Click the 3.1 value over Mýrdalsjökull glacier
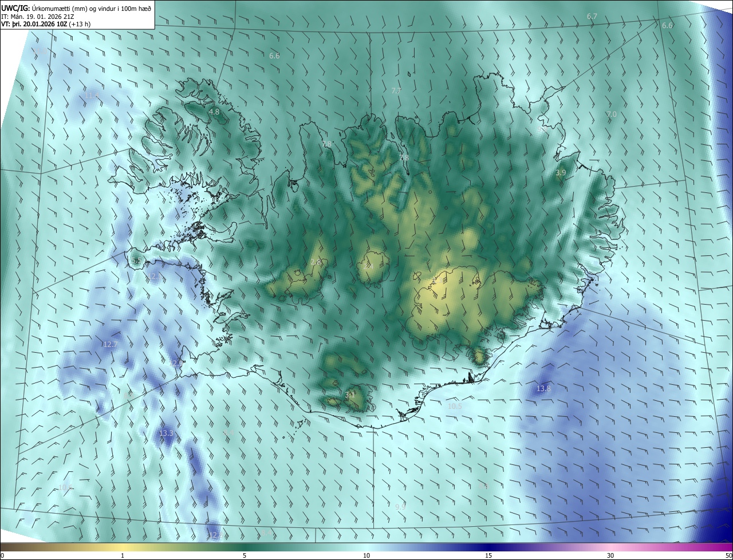This screenshot has width=733, height=560. click(350, 395)
